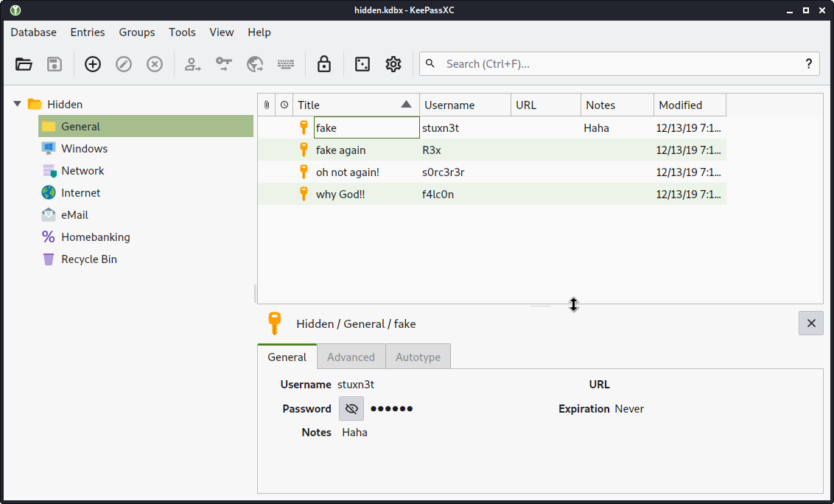Click username s0rc3r3r in list
Viewport: 834px width, 504px height.
(443, 172)
